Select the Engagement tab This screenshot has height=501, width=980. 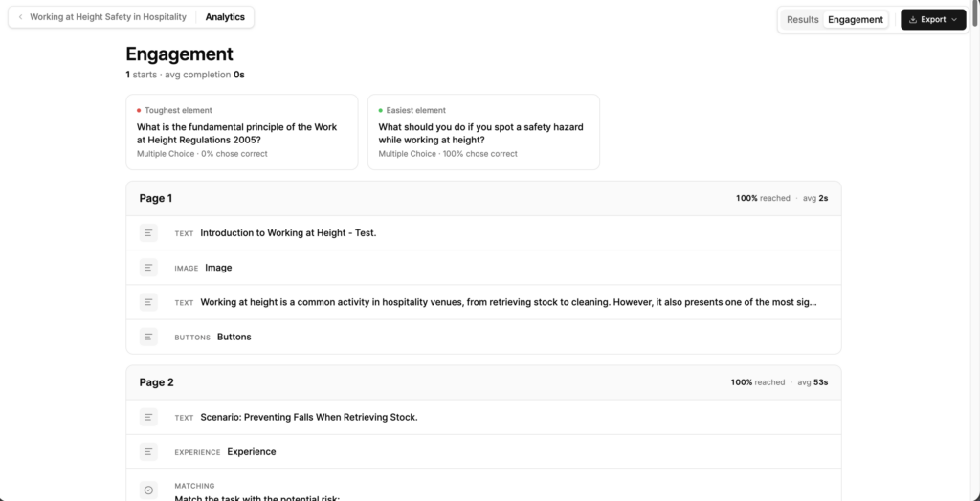[x=855, y=19]
